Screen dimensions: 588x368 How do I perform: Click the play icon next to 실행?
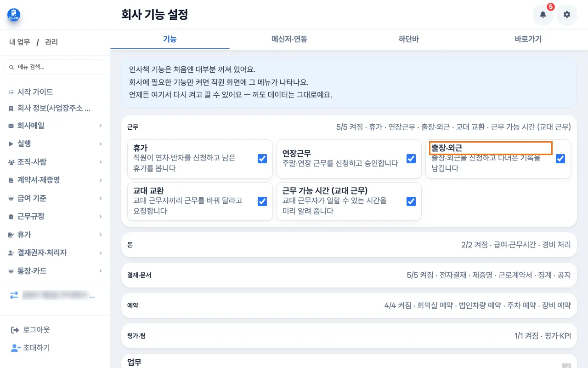[x=11, y=144]
